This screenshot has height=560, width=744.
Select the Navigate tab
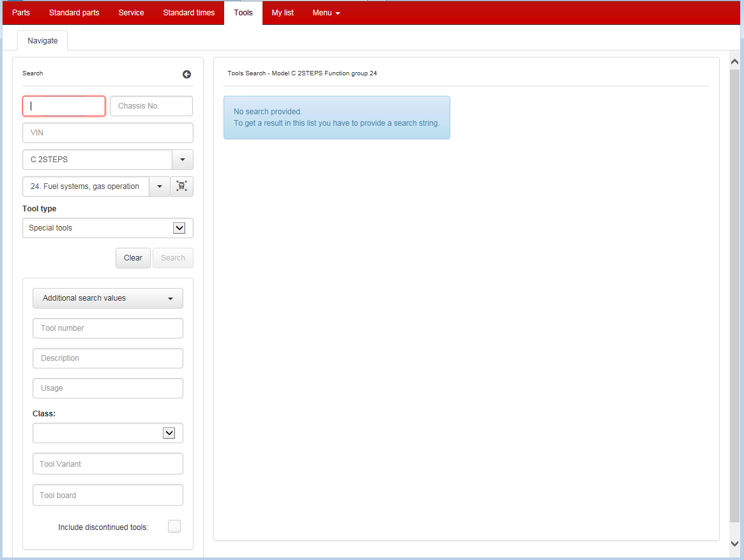tap(42, 41)
